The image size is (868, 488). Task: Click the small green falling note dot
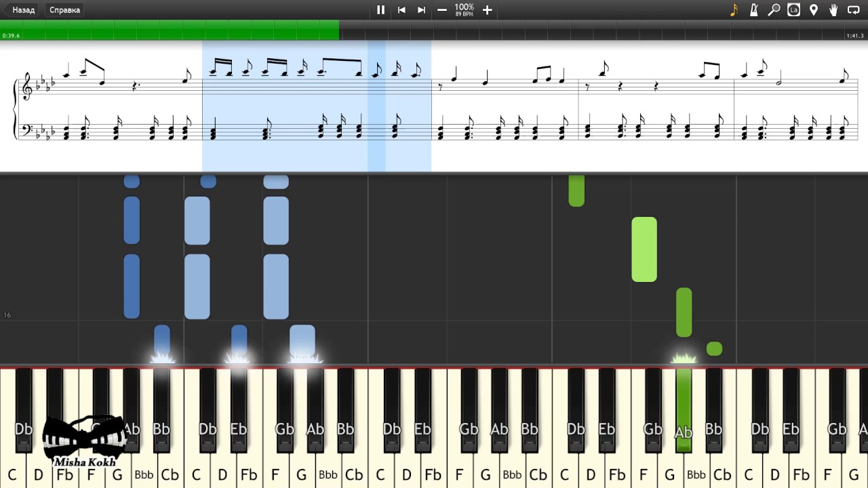click(714, 349)
